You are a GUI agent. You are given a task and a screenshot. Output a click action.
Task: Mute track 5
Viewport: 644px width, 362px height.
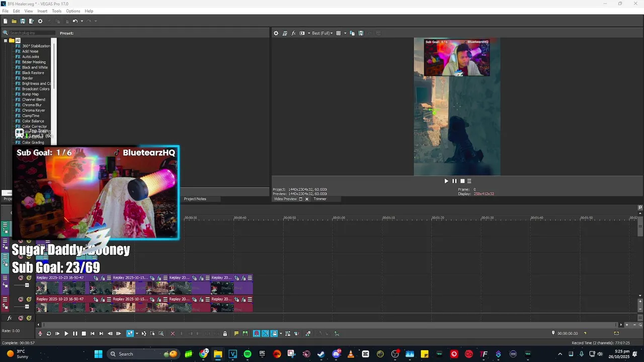pyautogui.click(x=21, y=299)
